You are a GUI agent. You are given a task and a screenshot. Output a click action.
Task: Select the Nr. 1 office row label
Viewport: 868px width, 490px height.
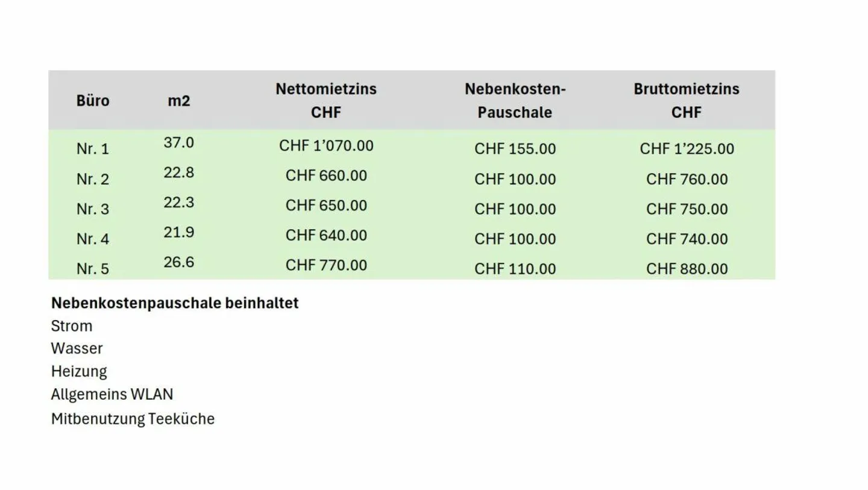coord(93,149)
